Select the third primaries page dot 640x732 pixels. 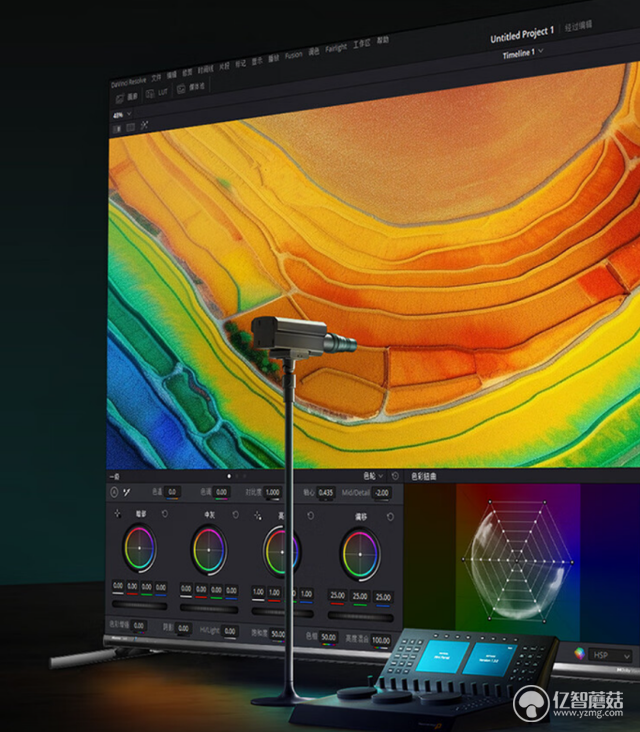point(244,476)
